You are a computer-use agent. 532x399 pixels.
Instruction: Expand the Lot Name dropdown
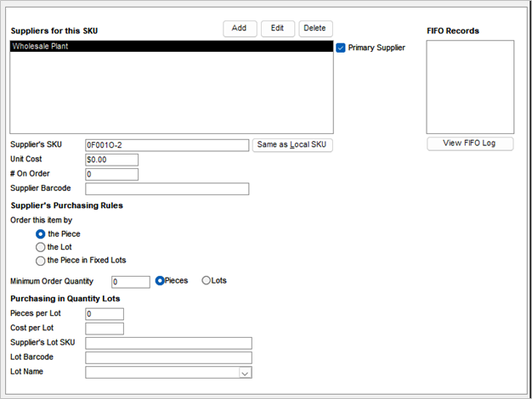245,372
